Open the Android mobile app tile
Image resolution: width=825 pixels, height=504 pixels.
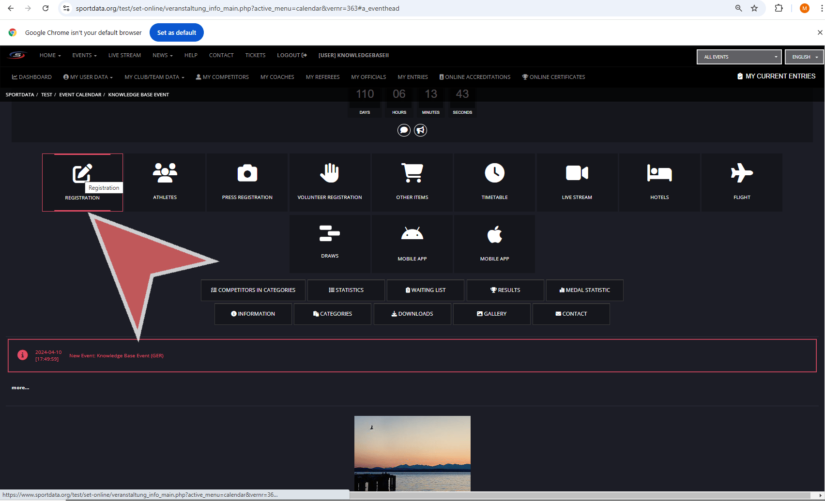point(412,235)
